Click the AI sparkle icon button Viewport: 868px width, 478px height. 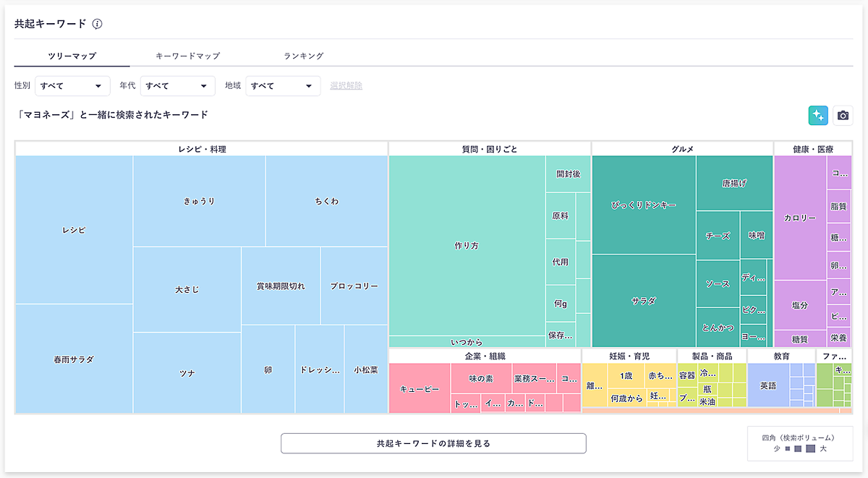pos(818,115)
